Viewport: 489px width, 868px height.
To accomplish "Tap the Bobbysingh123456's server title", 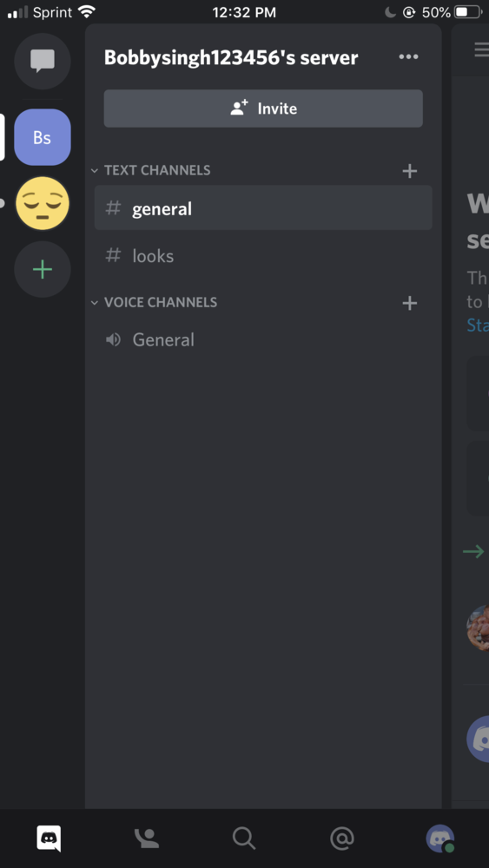I will click(232, 57).
